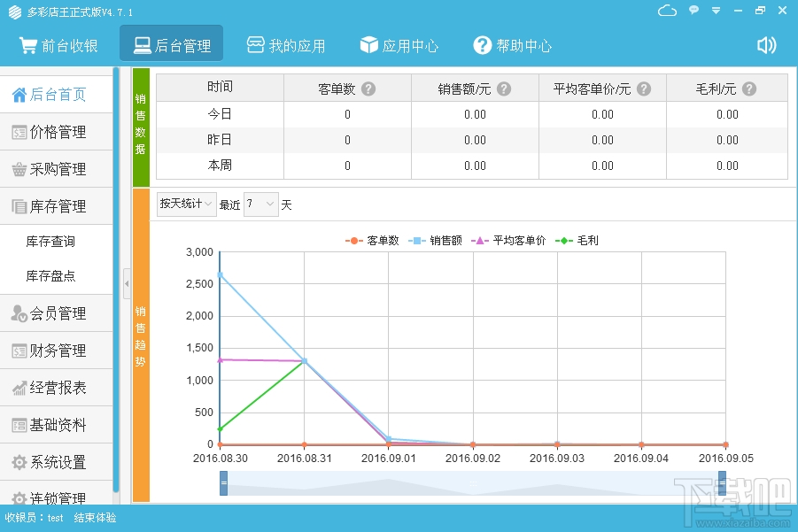Open the 帮助中心 tab

pos(513,46)
